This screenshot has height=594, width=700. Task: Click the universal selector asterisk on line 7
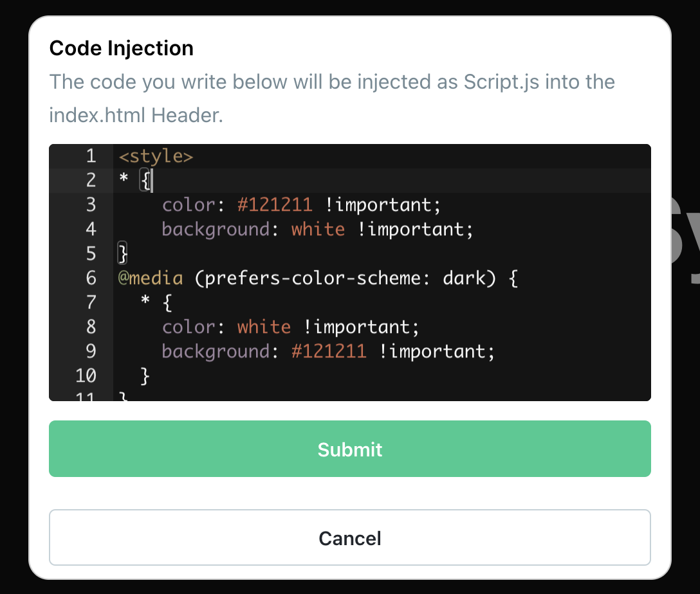pos(143,302)
